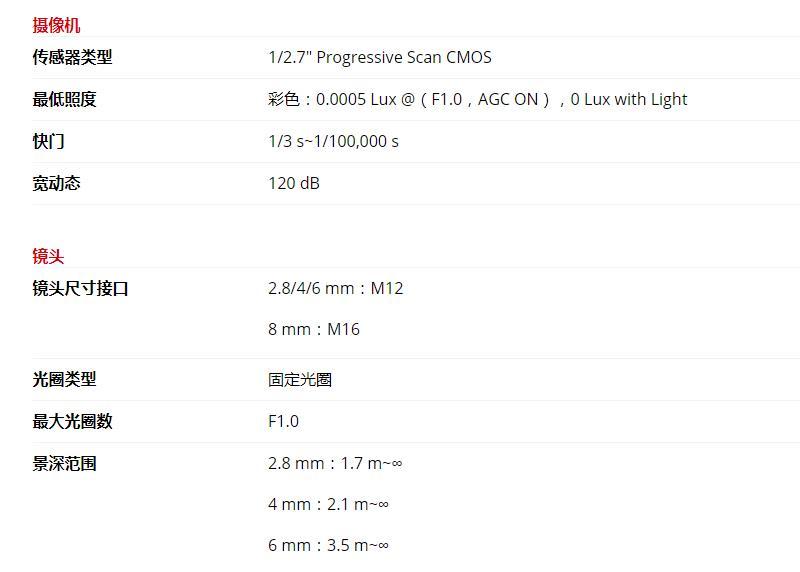Image resolution: width=800 pixels, height=572 pixels.
Task: Select the 最低照度 row label
Action: [x=64, y=99]
